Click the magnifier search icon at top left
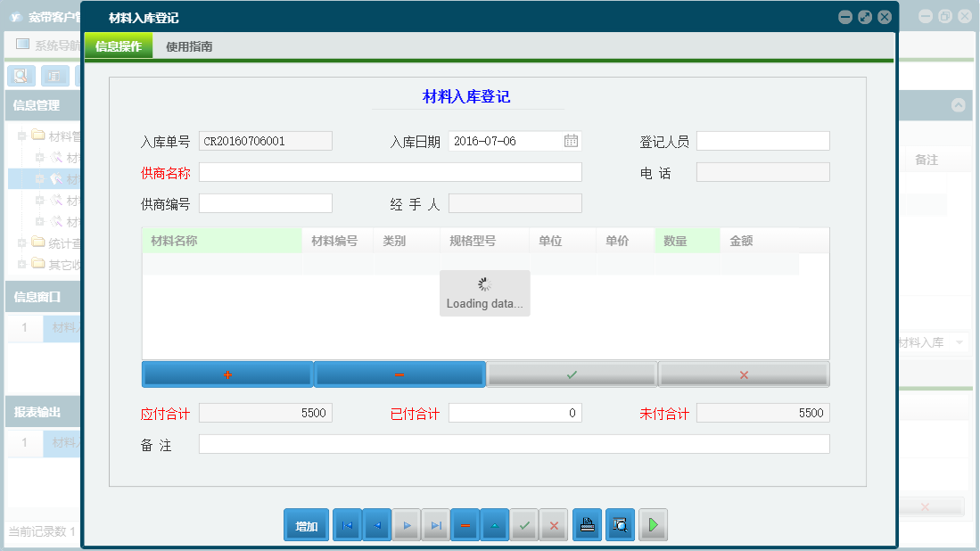 point(21,76)
